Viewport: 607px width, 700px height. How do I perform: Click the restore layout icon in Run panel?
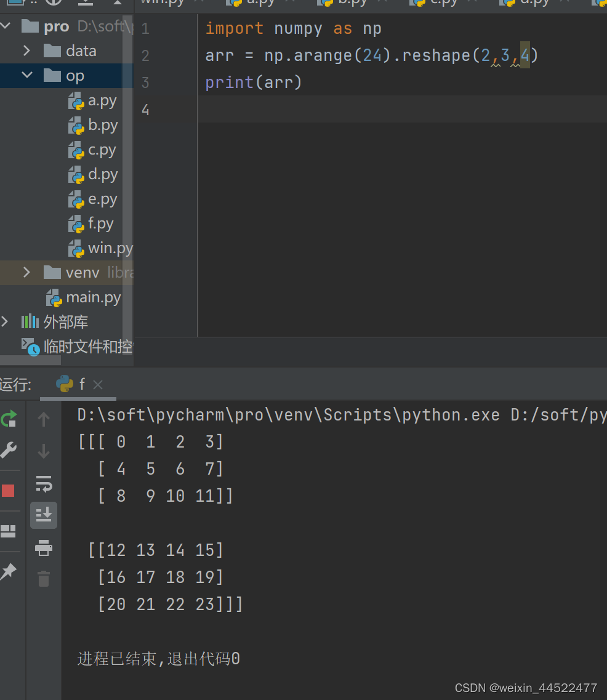[x=8, y=531]
